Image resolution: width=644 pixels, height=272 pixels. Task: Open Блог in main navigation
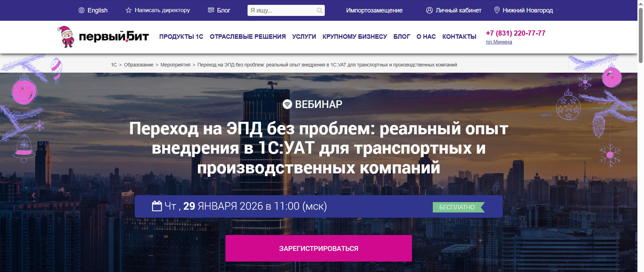pos(402,37)
